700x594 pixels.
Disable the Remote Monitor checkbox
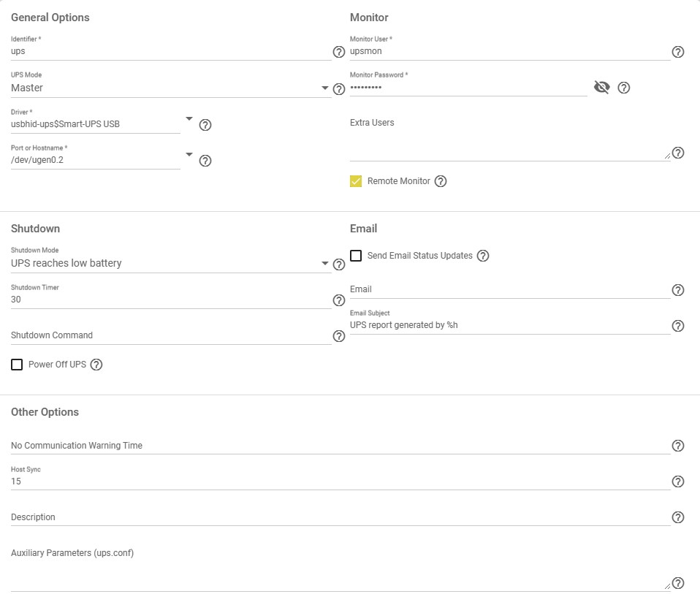click(356, 180)
